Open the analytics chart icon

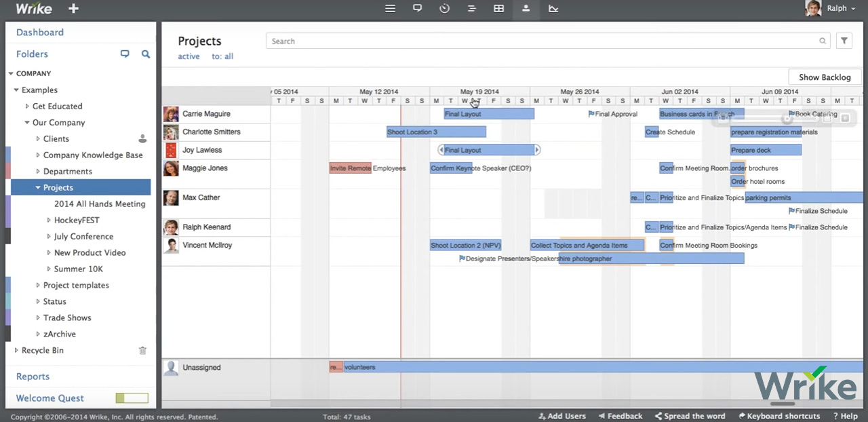pos(553,9)
